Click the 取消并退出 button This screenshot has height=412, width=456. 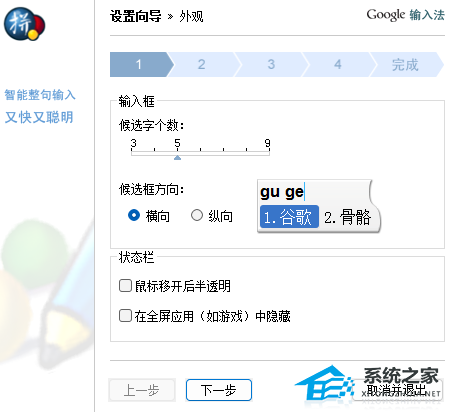click(397, 390)
